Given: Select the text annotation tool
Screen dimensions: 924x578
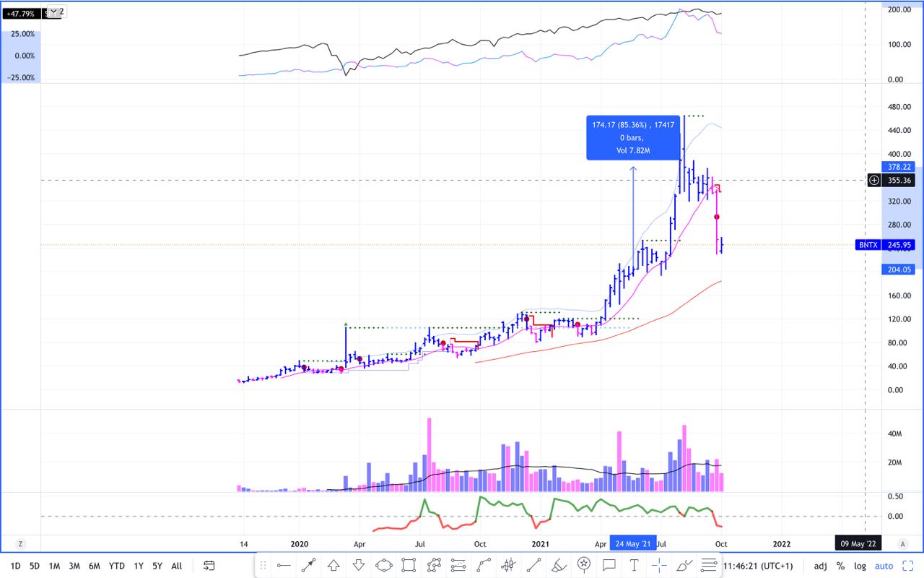Looking at the screenshot, I should coord(634,566).
